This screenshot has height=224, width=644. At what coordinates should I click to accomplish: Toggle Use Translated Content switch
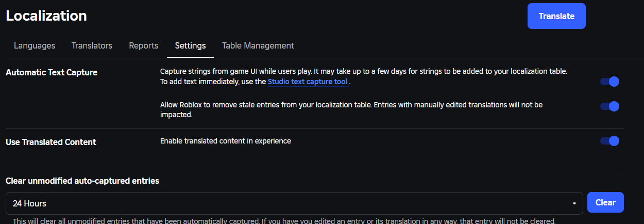coord(609,141)
